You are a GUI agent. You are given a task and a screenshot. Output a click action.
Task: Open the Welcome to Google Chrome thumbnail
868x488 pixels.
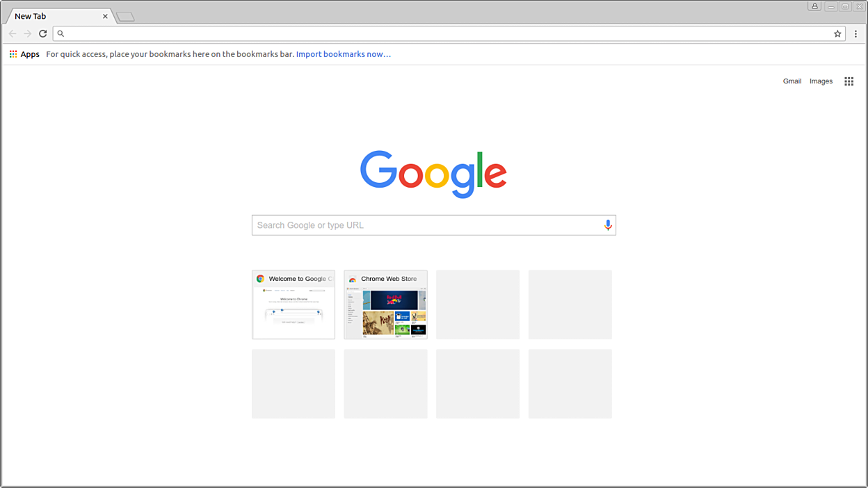[x=293, y=304]
